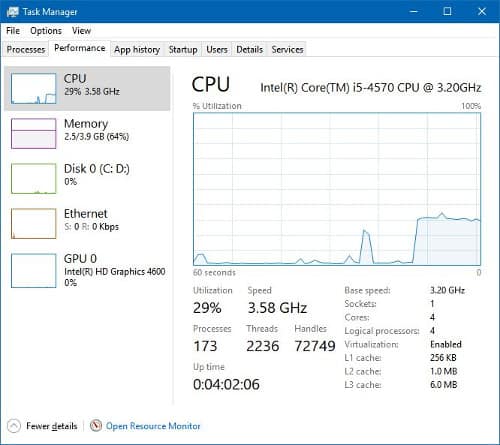Viewport: 500px width, 445px height.
Task: Open the File menu
Action: point(13,31)
